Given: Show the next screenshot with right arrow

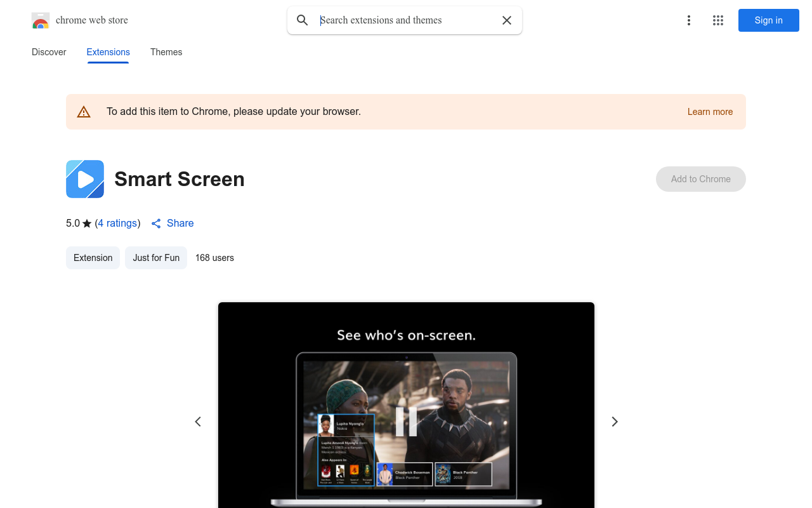Looking at the screenshot, I should pyautogui.click(x=614, y=422).
